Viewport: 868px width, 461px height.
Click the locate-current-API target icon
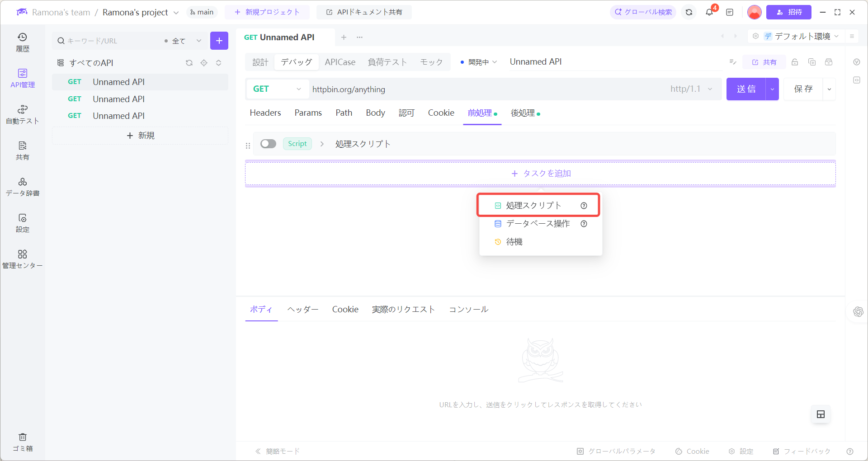[x=204, y=63]
